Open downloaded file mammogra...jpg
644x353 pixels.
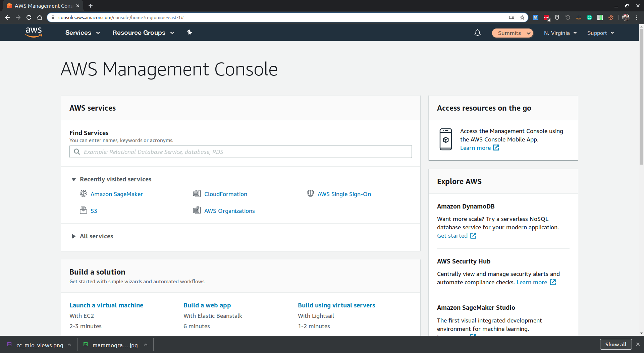tap(115, 345)
